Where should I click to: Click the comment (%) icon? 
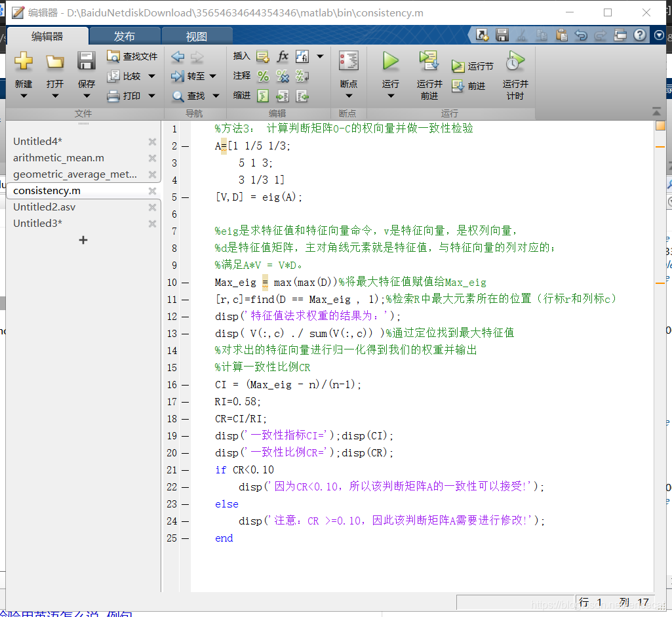[263, 76]
